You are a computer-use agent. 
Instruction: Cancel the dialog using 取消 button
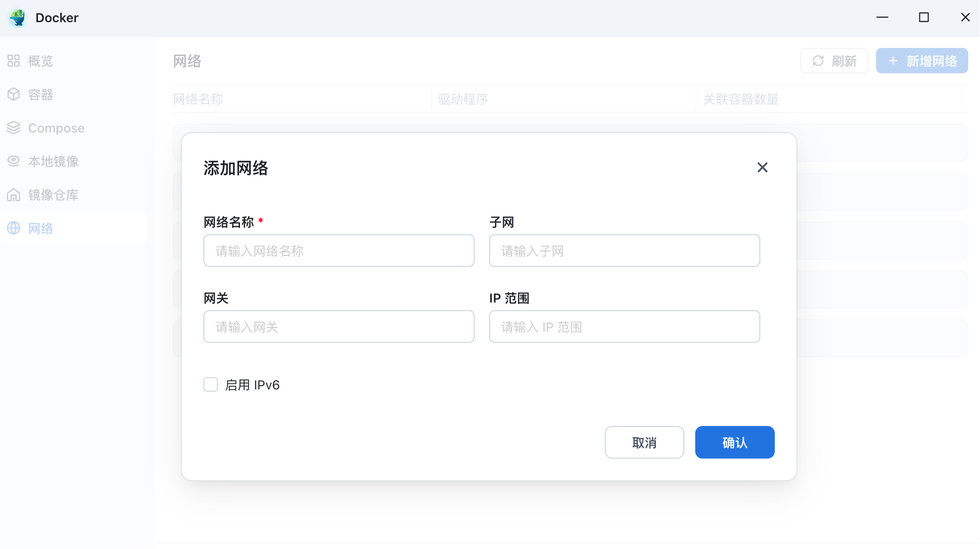tap(645, 442)
